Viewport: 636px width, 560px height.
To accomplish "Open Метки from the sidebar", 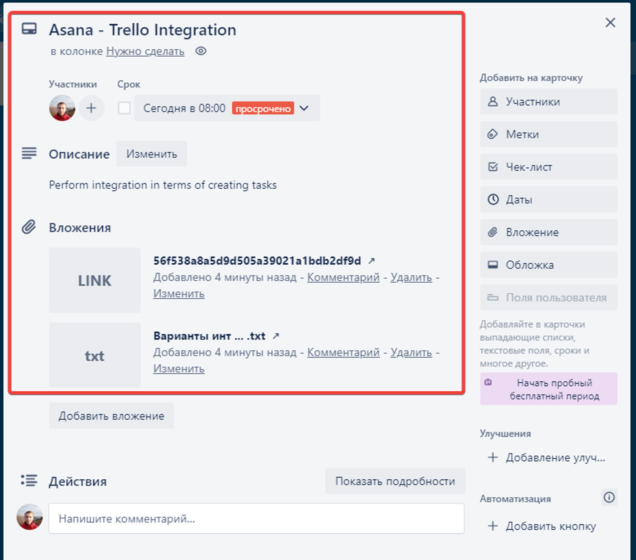I will (547, 134).
